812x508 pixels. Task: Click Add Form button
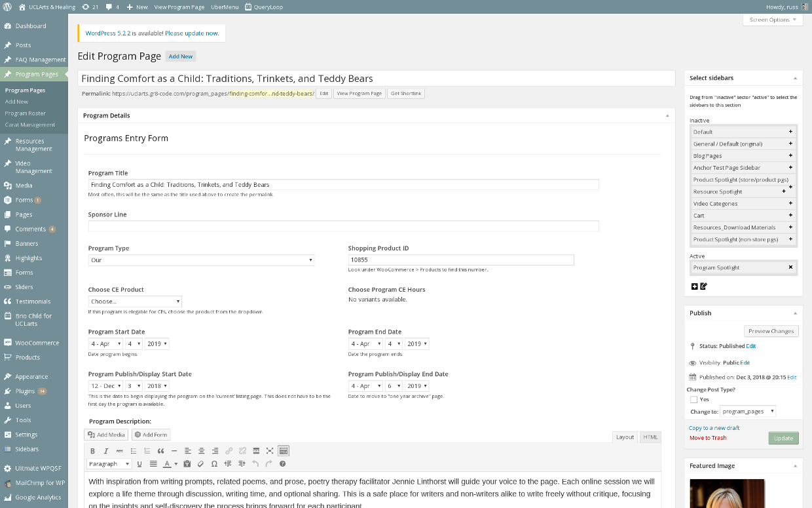(x=151, y=435)
